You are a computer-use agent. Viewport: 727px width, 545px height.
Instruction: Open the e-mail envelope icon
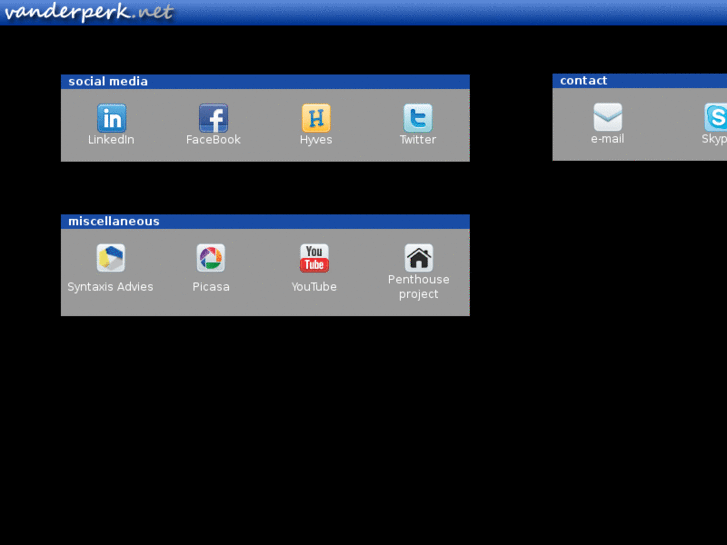(608, 117)
